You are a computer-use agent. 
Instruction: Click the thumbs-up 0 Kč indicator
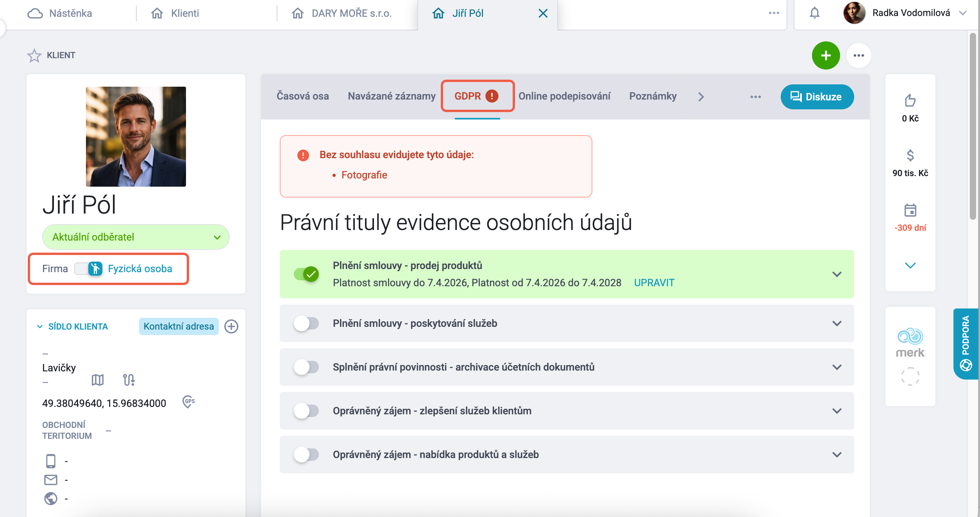pos(910,108)
